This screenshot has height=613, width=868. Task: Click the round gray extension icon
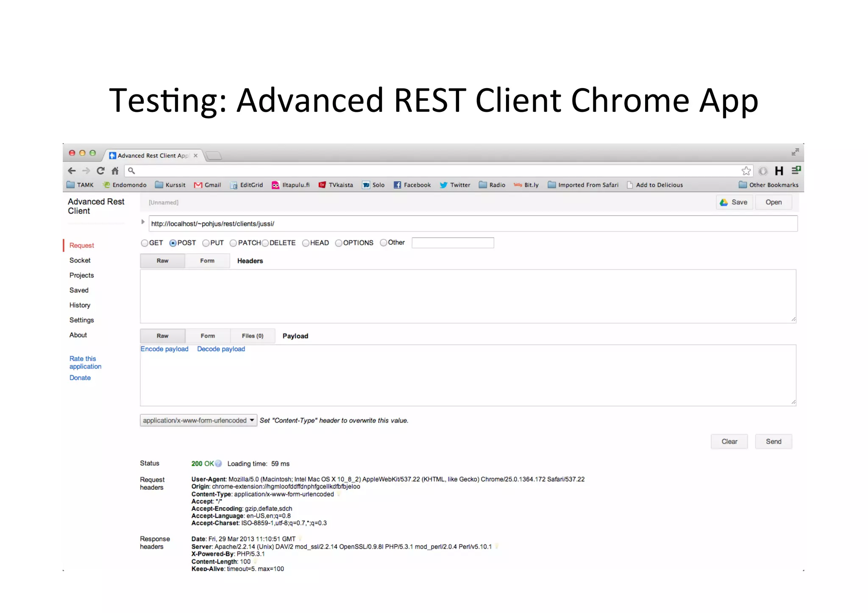pos(763,171)
